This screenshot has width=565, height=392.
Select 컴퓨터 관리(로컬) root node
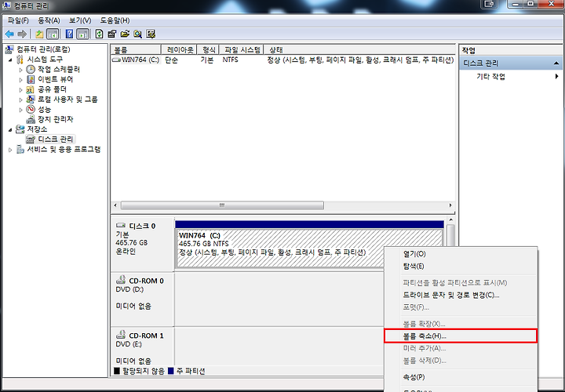coord(43,49)
